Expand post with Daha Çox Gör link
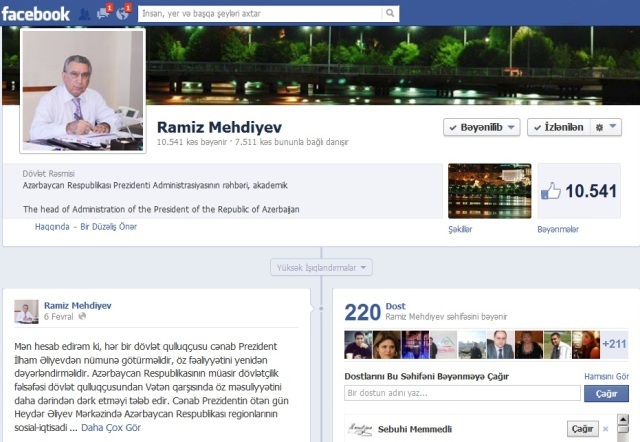The height and width of the screenshot is (442, 640). 111,427
